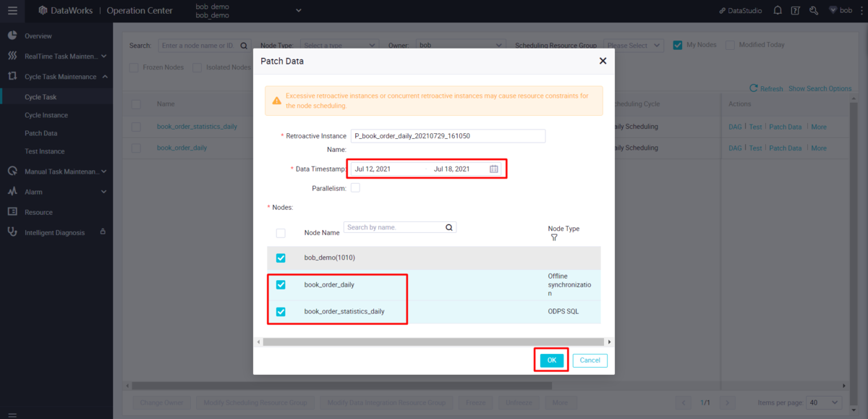Uncheck the book_order_daily node checkbox
Viewport: 868px width, 419px height.
[x=281, y=284]
